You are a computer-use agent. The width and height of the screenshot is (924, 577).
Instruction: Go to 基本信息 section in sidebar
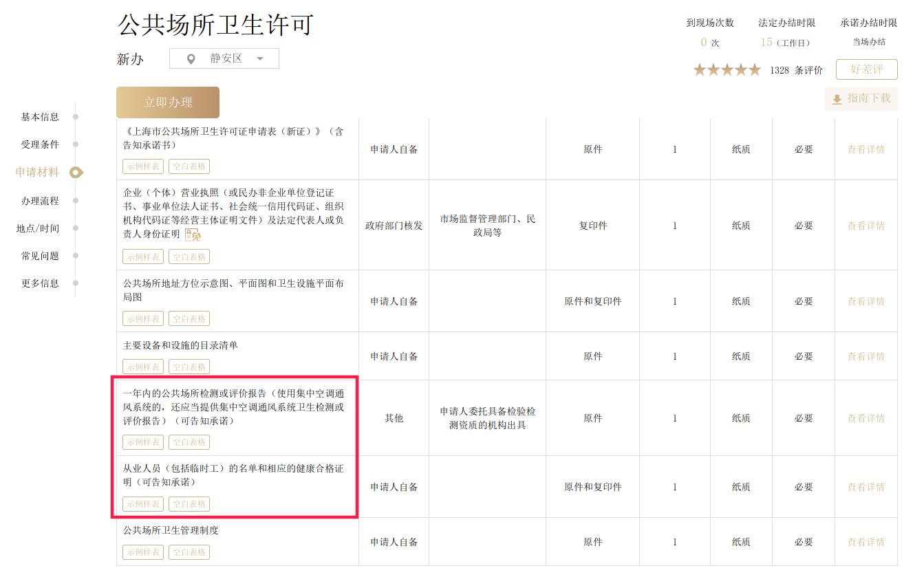pos(40,117)
